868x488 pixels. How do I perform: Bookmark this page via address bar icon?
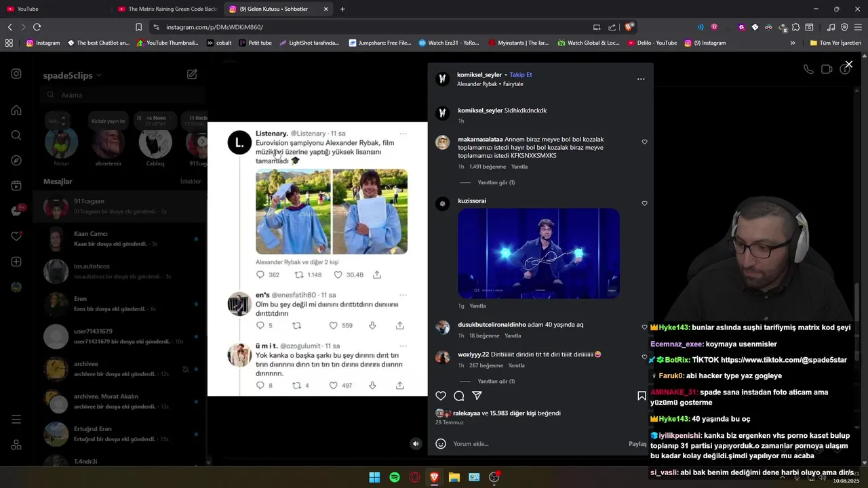pyautogui.click(x=138, y=27)
